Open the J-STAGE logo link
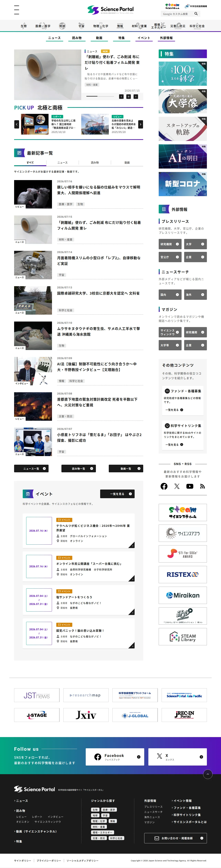 (x=37, y=715)
